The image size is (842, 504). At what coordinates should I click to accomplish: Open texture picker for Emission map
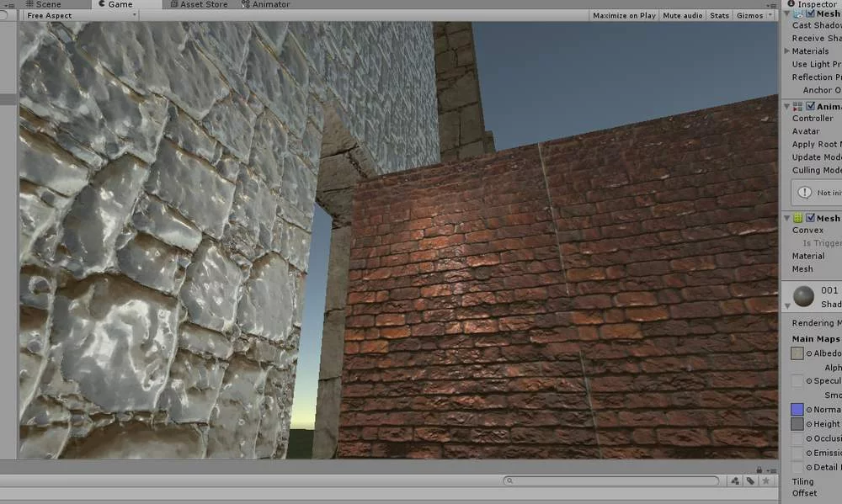point(808,454)
